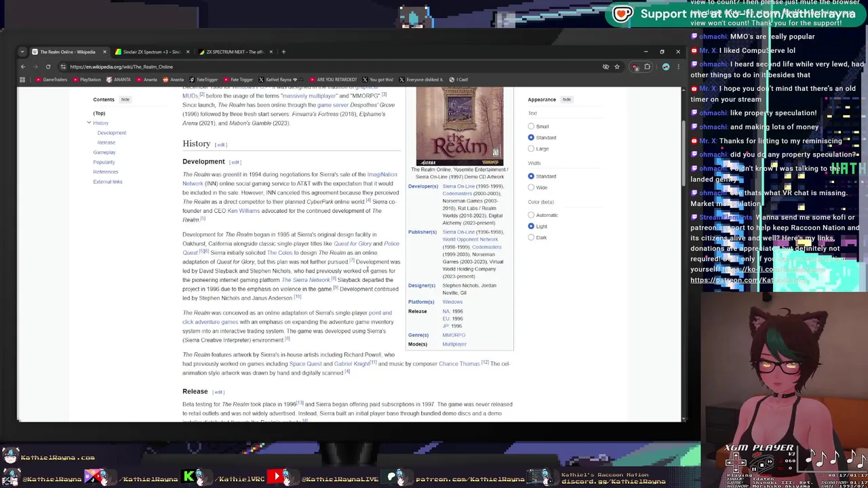Open the FateTrigger bookmark
868x488 pixels.
point(203,79)
